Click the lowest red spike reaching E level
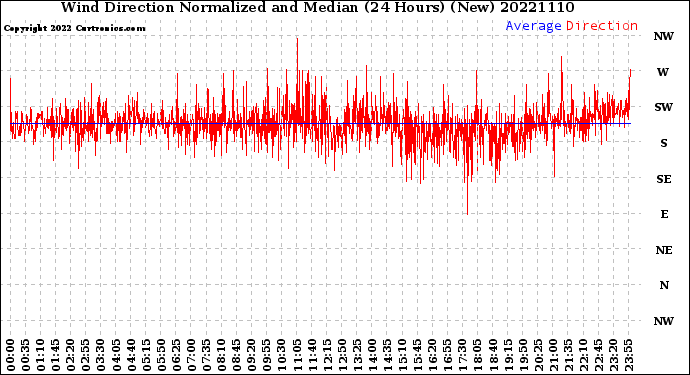 (x=467, y=169)
